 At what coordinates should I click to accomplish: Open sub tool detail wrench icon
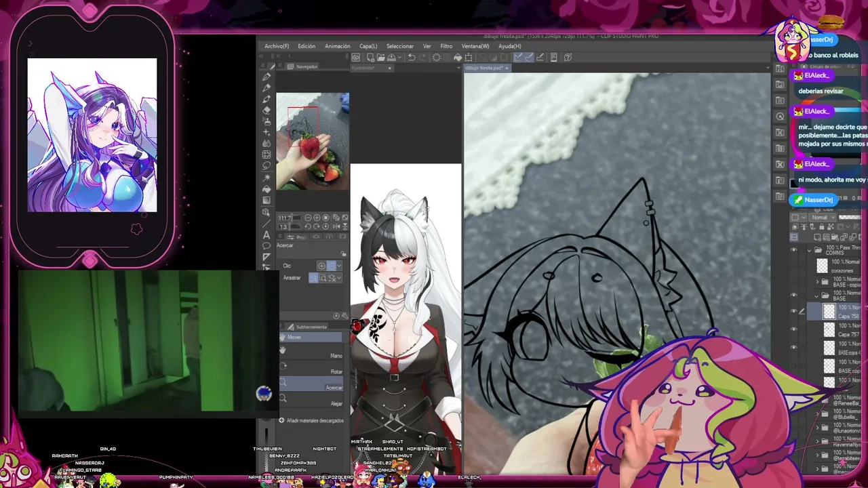pos(344,316)
